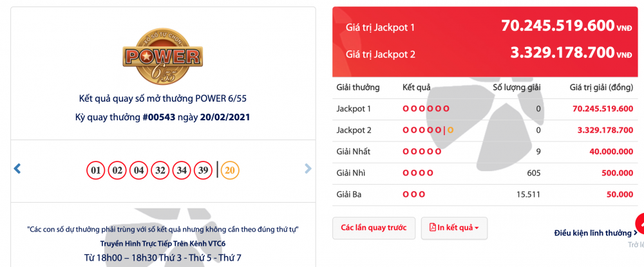Click winning number ball 02

click(x=117, y=170)
